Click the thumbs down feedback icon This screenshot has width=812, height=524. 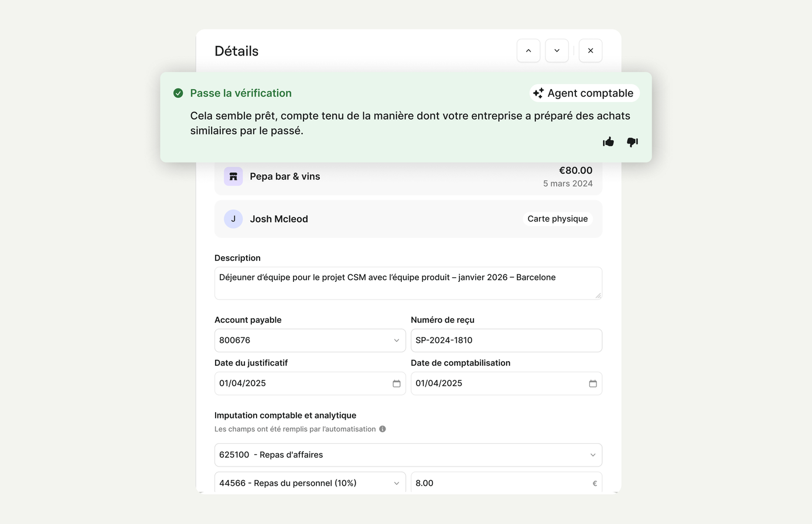(632, 142)
